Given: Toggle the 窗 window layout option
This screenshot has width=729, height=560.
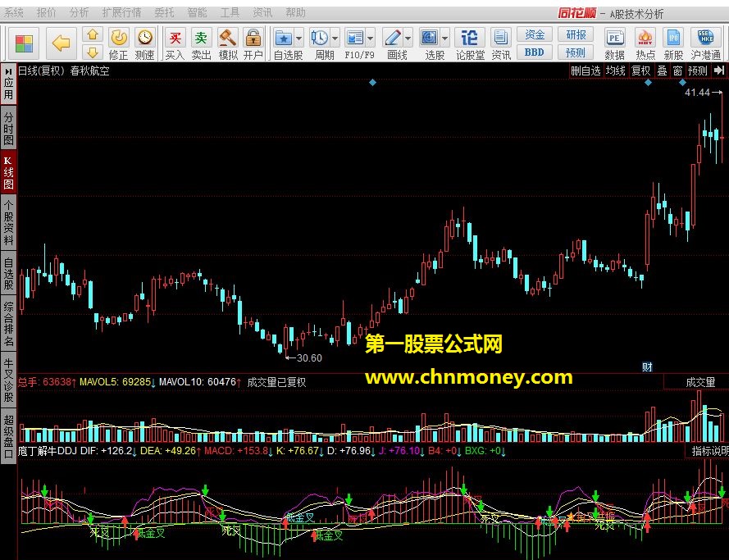Looking at the screenshot, I should pos(678,71).
